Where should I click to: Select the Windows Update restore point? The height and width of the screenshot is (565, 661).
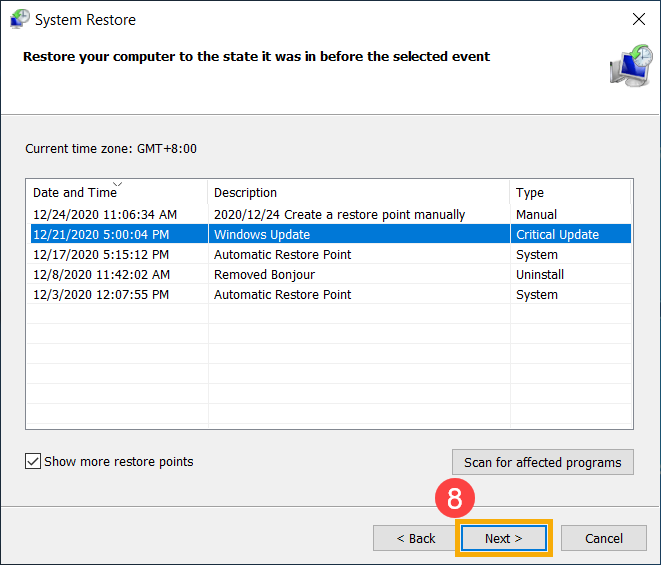[x=262, y=234]
